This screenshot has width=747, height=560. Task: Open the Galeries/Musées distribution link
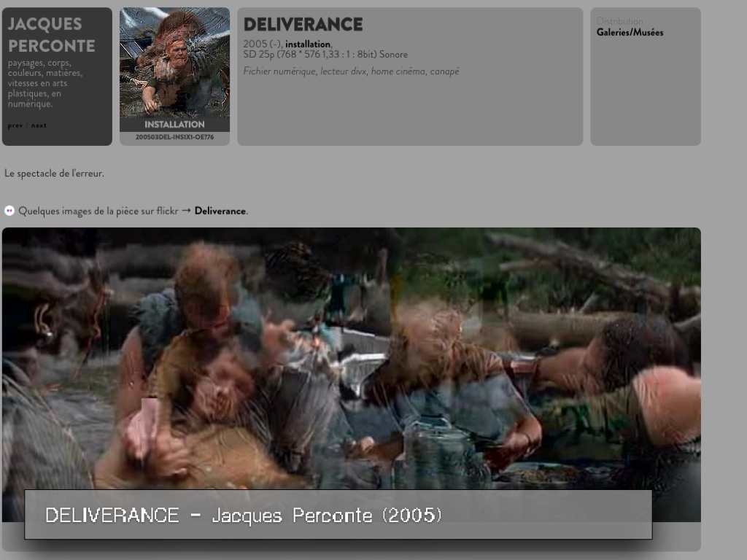pyautogui.click(x=630, y=32)
